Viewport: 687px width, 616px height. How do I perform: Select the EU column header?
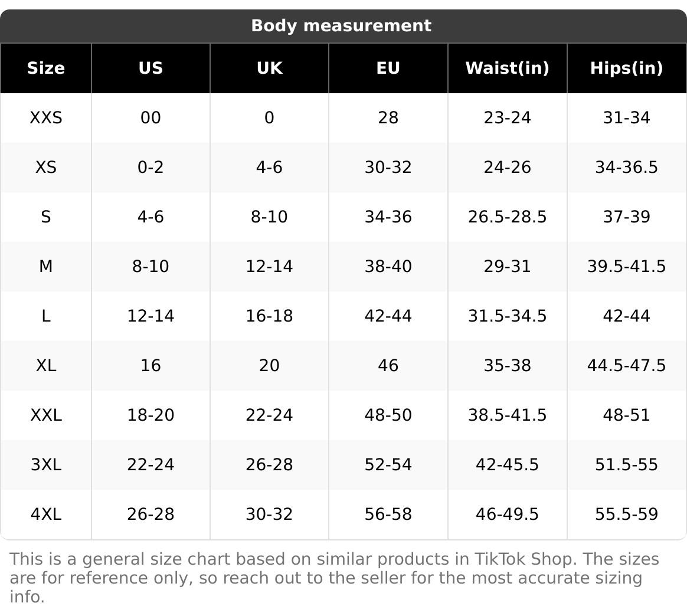pos(388,68)
